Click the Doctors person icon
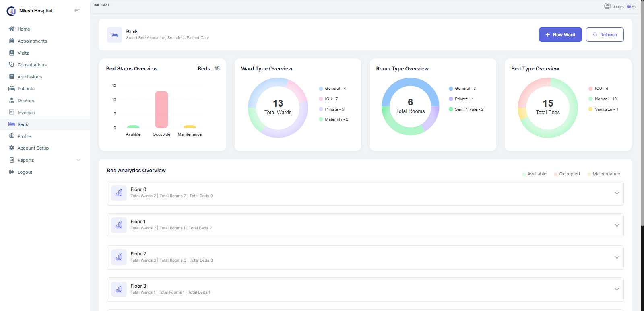The height and width of the screenshot is (311, 644). [x=12, y=101]
